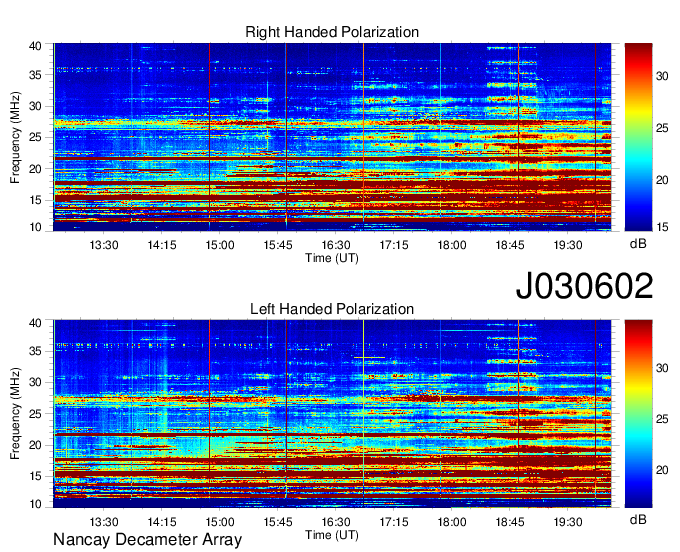The image size is (680, 552).
Task: Click 40 MHz tick on Right Handed frequency axis
Action: coord(36,46)
